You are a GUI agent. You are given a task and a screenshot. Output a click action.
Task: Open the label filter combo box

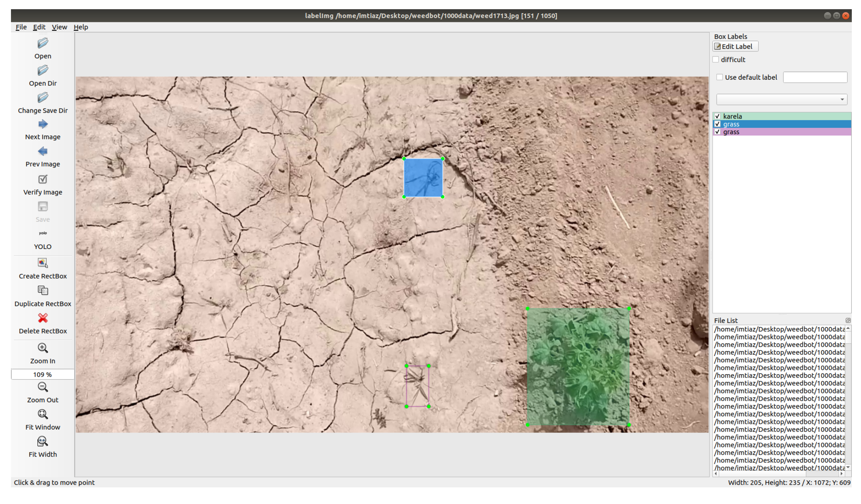coord(782,99)
